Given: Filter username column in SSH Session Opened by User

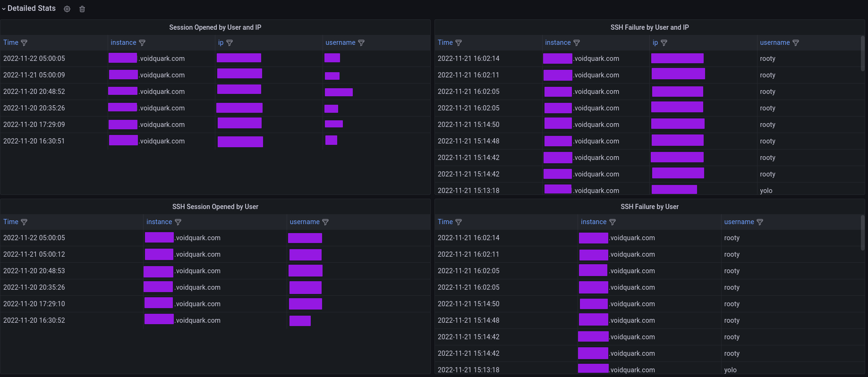Looking at the screenshot, I should tap(325, 222).
